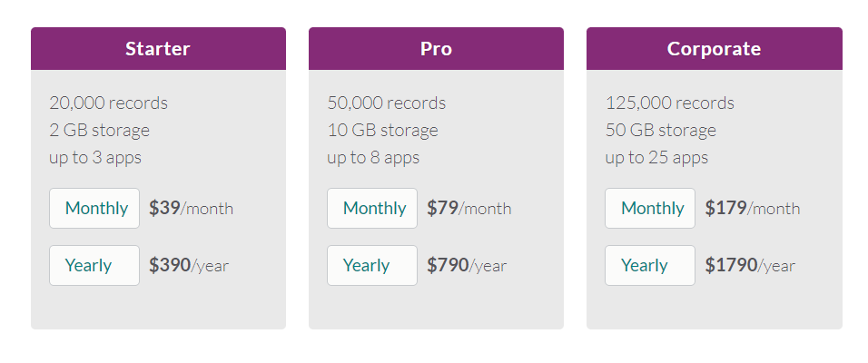Click the Corporate plan header
Screen dimensions: 868x363
point(714,49)
